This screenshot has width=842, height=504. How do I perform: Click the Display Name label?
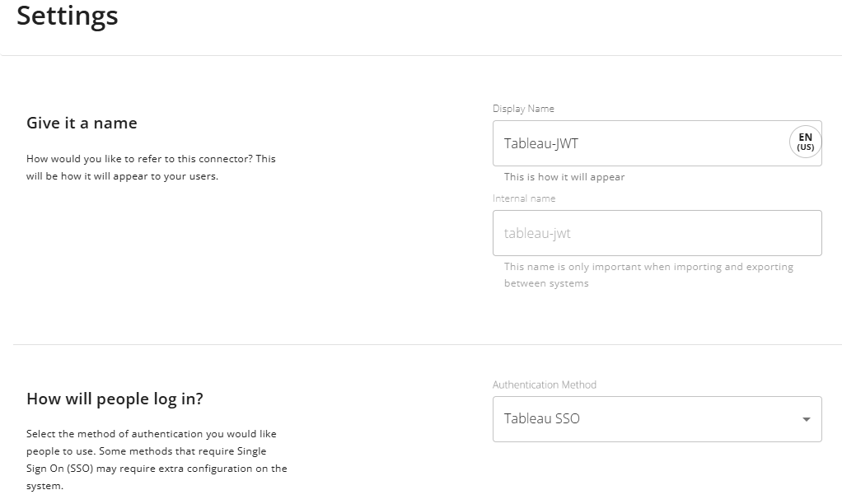click(523, 109)
